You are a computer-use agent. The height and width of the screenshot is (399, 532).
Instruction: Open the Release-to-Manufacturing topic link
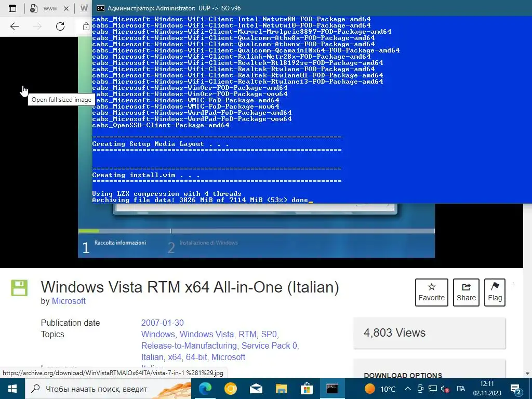tap(189, 345)
